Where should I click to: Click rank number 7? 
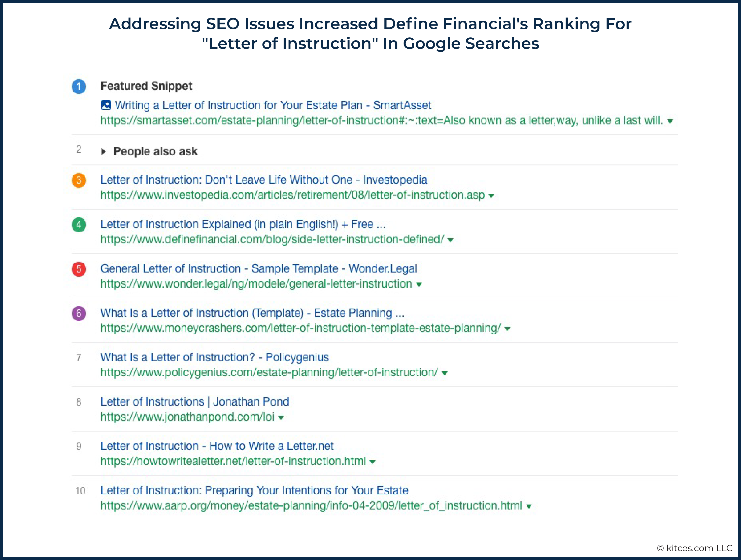coord(79,358)
